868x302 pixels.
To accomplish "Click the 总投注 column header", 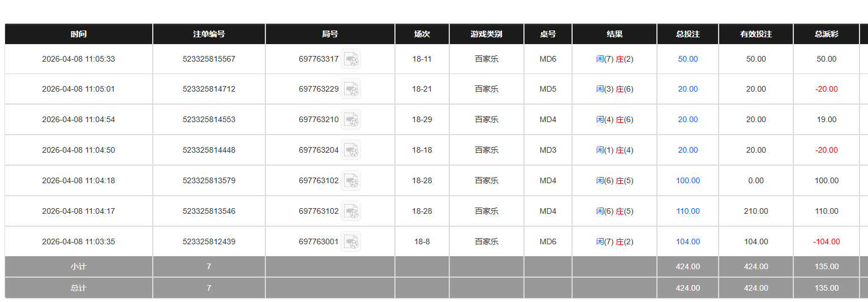I will click(687, 34).
